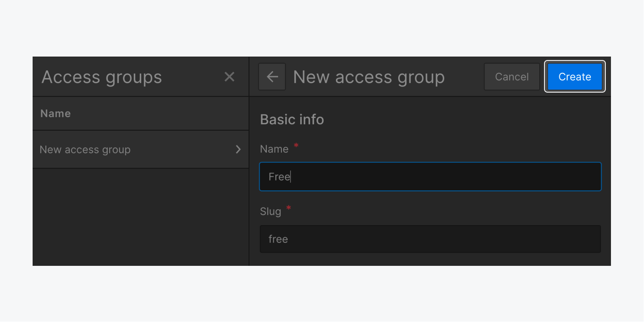Image resolution: width=644 pixels, height=322 pixels.
Task: Click the red asterisk beside Slug label
Action: tap(289, 208)
